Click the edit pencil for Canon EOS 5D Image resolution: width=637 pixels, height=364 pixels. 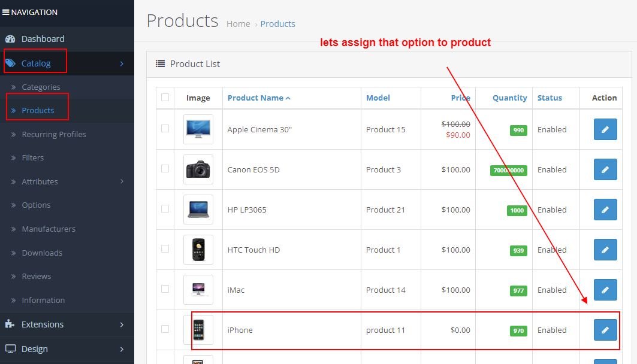click(605, 169)
